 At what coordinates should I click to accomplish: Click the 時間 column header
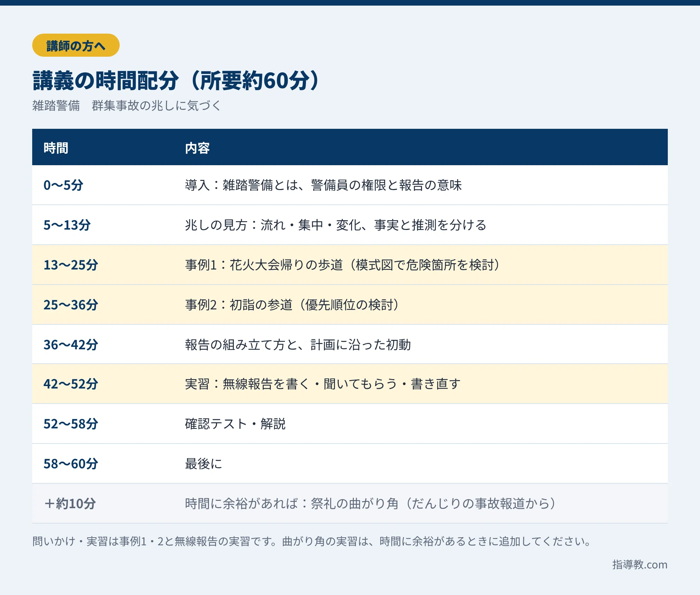56,148
